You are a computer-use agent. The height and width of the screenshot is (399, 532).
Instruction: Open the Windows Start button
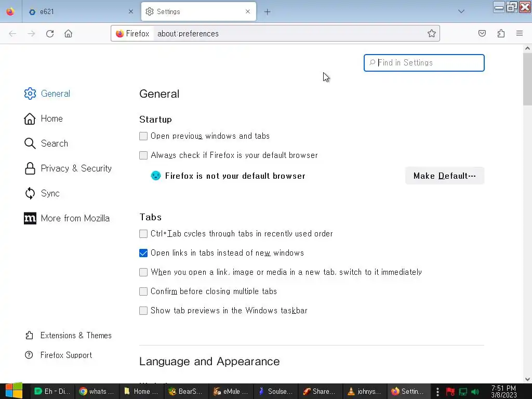pos(14,391)
